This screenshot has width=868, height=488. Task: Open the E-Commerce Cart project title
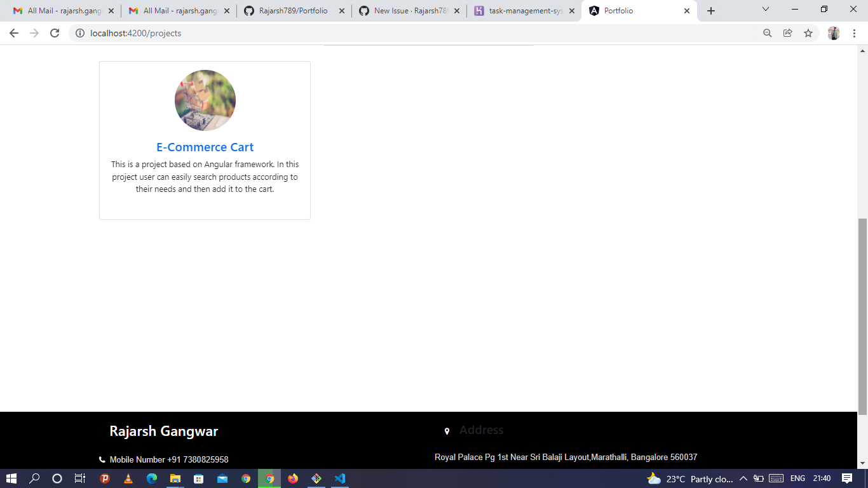pyautogui.click(x=205, y=147)
